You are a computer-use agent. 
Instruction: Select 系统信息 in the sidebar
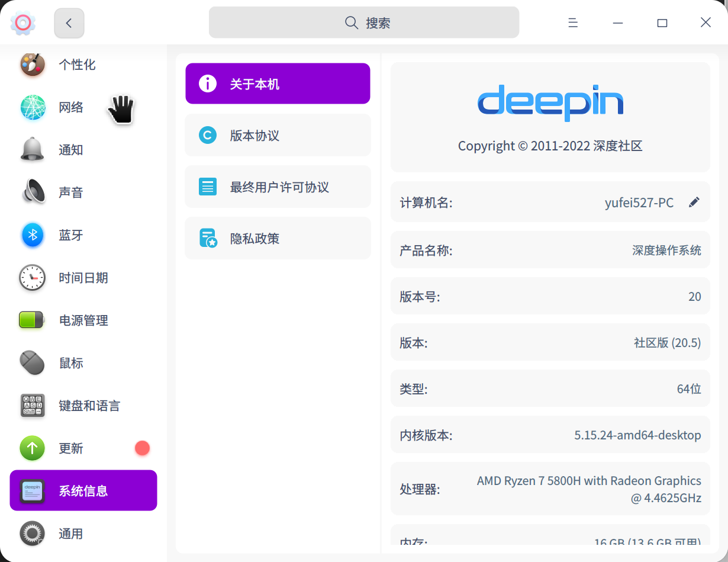pyautogui.click(x=83, y=490)
